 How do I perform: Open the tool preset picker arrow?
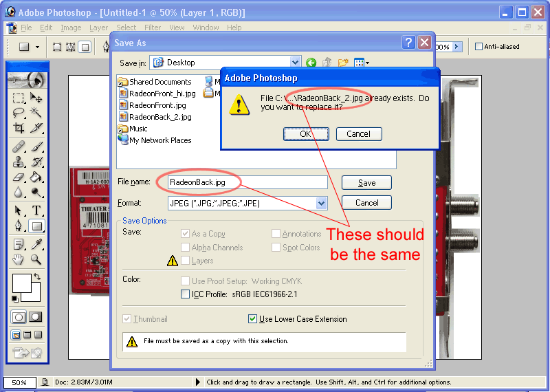(37, 47)
